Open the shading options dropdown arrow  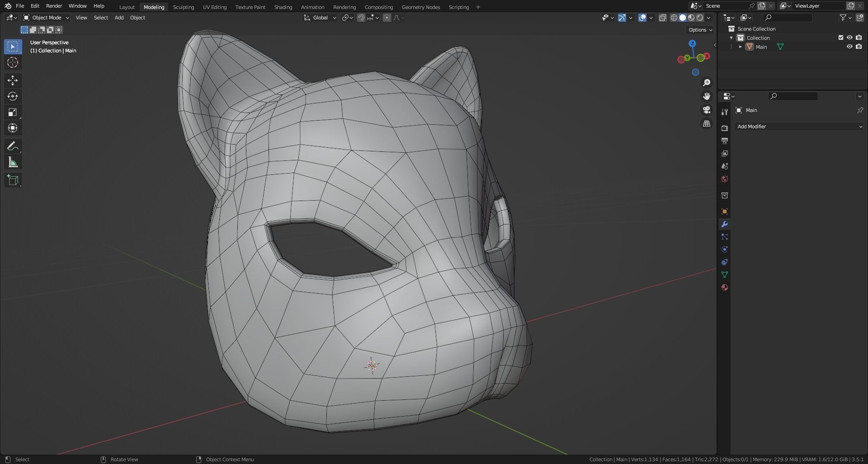coord(708,18)
